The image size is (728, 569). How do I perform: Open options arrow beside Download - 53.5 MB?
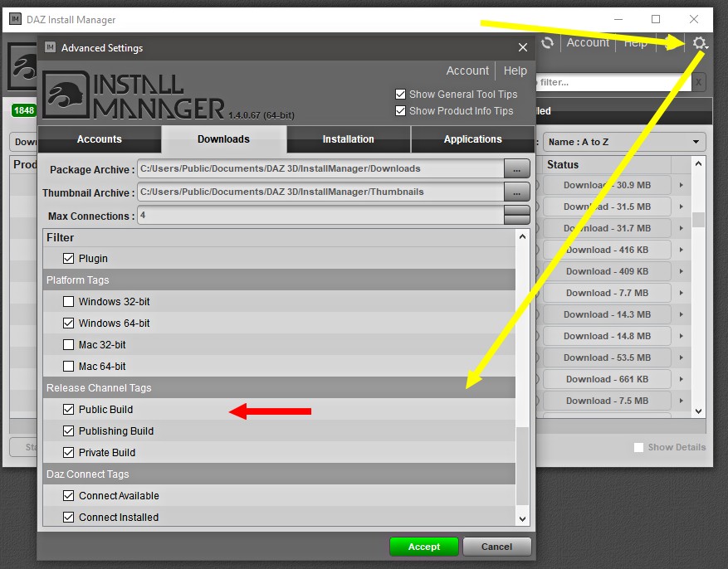pos(682,357)
